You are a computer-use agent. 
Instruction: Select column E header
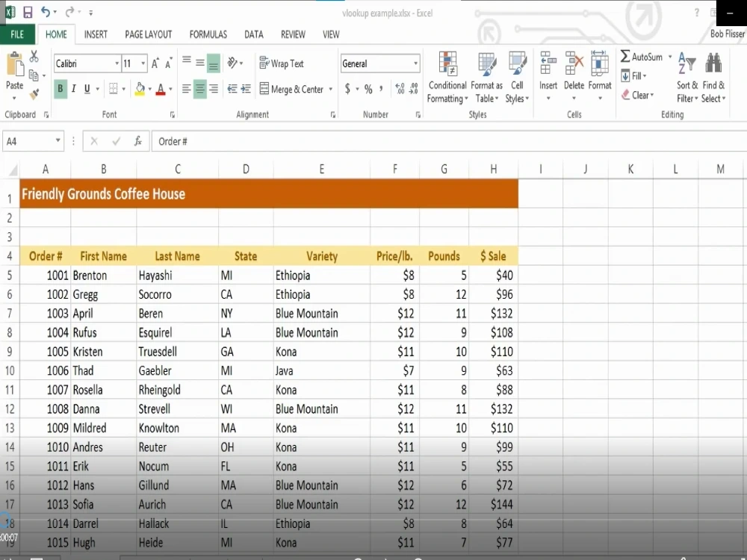[321, 169]
